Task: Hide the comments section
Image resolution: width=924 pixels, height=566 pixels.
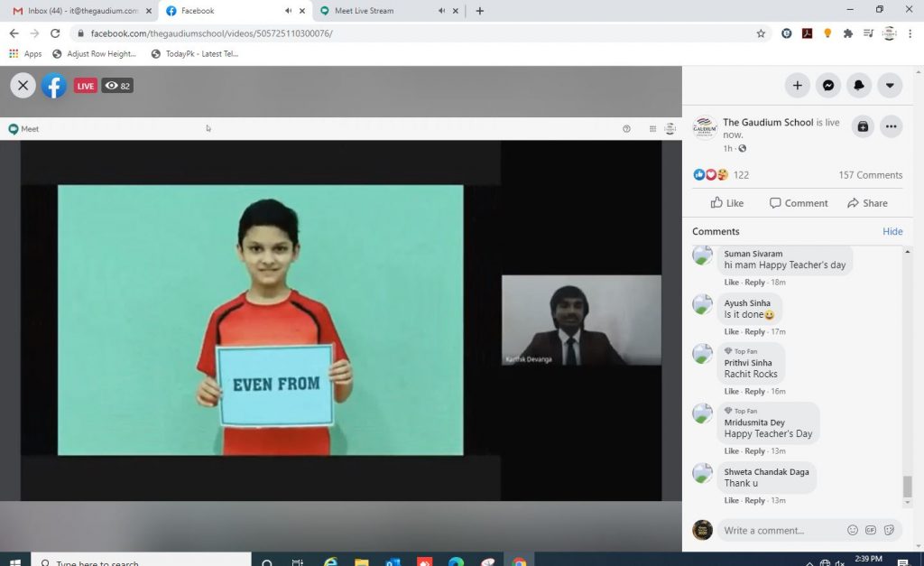Action: tap(892, 231)
